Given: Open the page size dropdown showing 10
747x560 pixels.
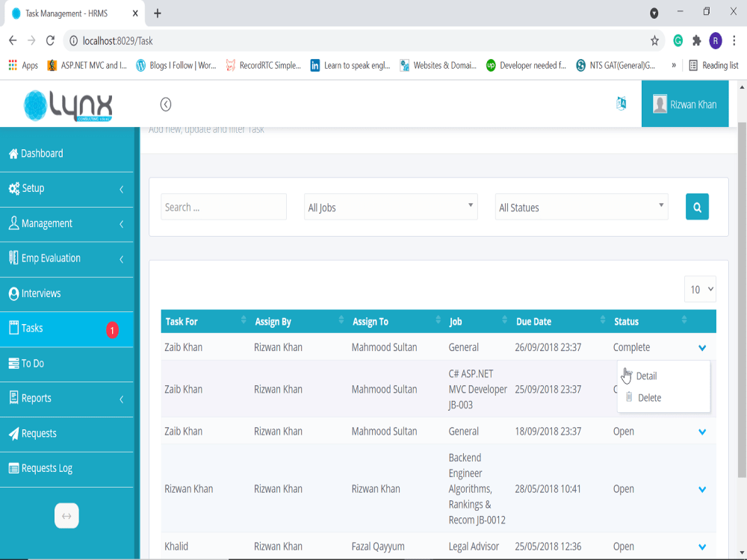Looking at the screenshot, I should pos(701,289).
